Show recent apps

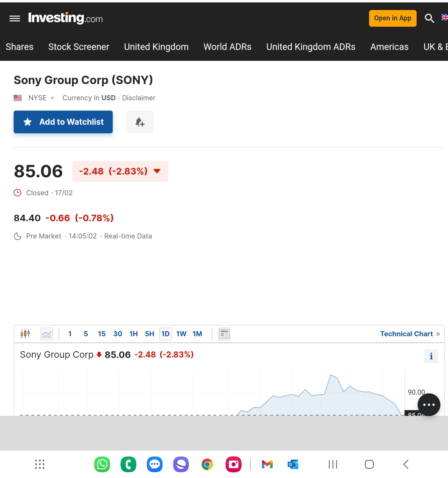click(333, 464)
